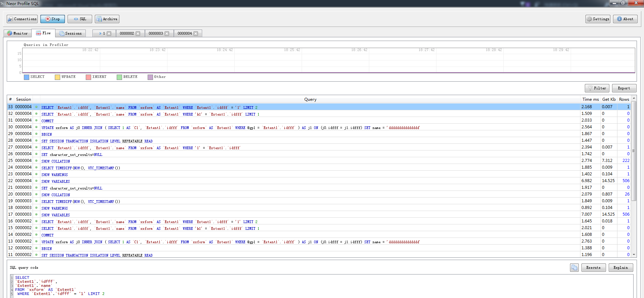Open the Connections dialog
The image size is (644, 298).
[x=22, y=19]
